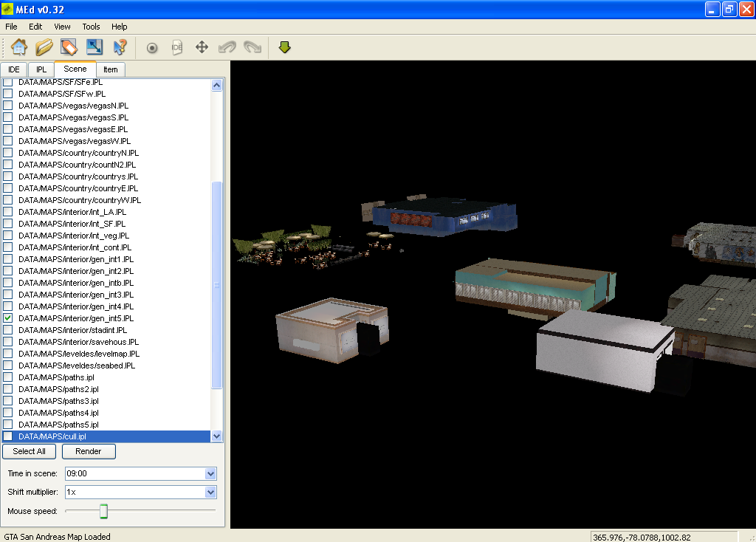Minimize the MEd window

(712, 9)
